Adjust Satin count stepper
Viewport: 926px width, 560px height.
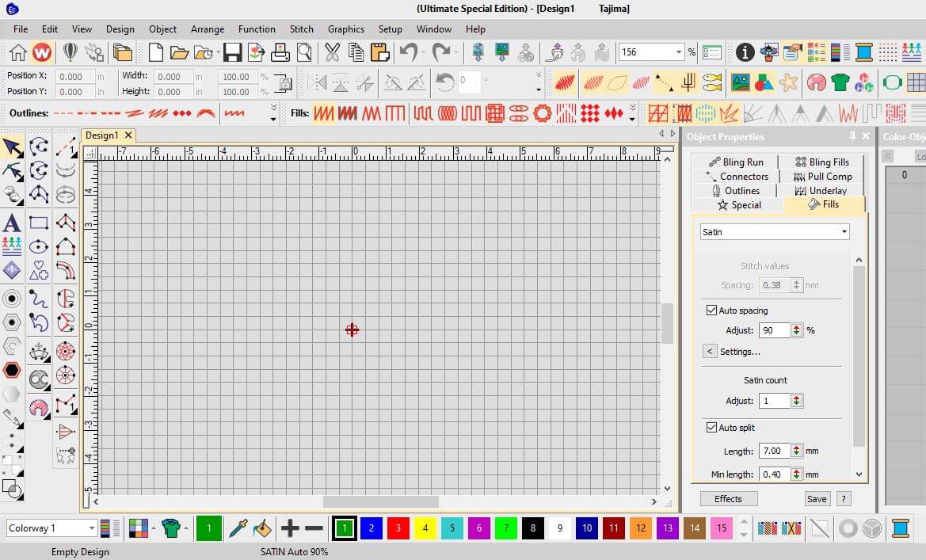[x=797, y=401]
